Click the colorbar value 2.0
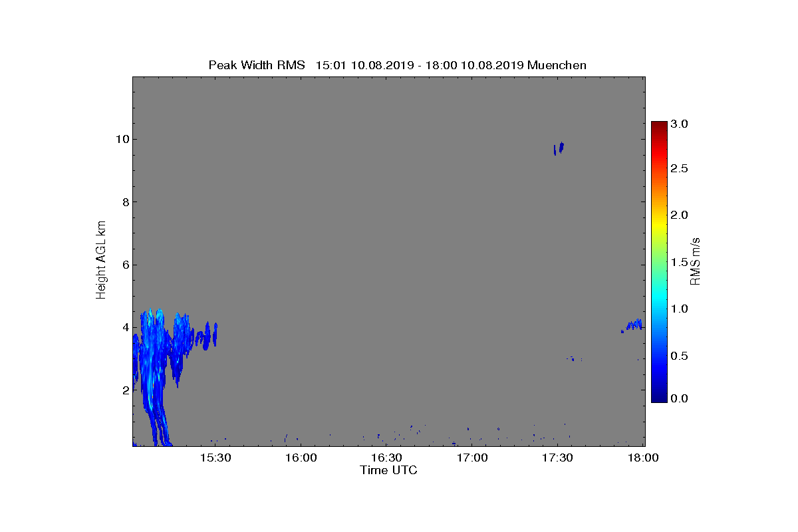This screenshot has height=532, width=798. click(679, 215)
